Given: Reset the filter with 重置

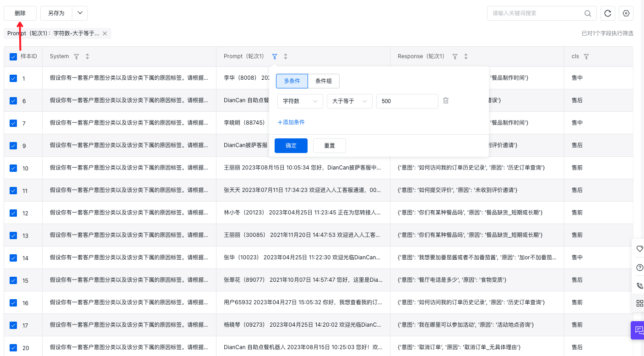Looking at the screenshot, I should click(330, 146).
